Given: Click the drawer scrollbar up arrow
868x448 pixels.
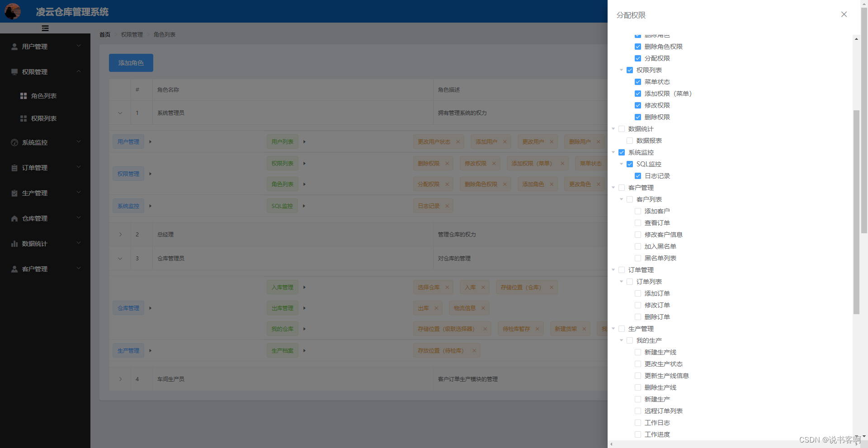Looking at the screenshot, I should point(856,39).
